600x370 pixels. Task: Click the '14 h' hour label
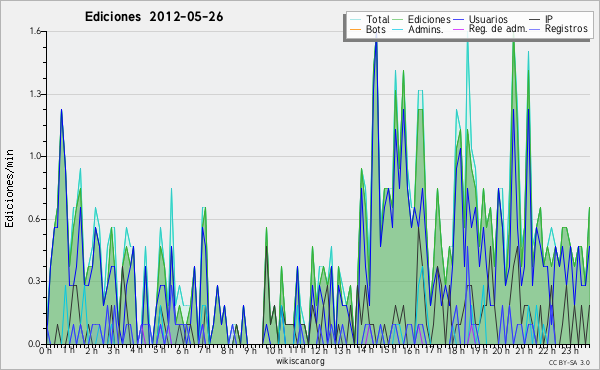(x=365, y=350)
